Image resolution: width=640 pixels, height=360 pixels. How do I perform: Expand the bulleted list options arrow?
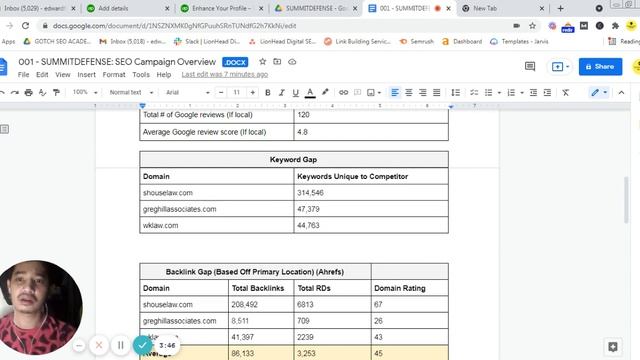[x=499, y=93]
